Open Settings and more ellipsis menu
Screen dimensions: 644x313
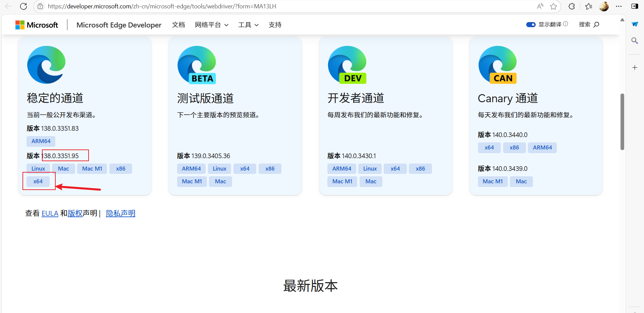[x=619, y=6]
